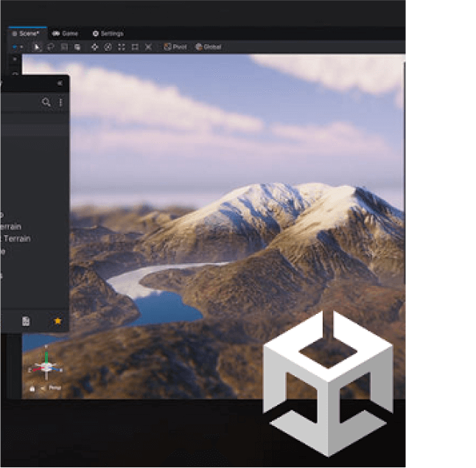
Task: Activate the combined Transform tool
Action: [x=148, y=47]
